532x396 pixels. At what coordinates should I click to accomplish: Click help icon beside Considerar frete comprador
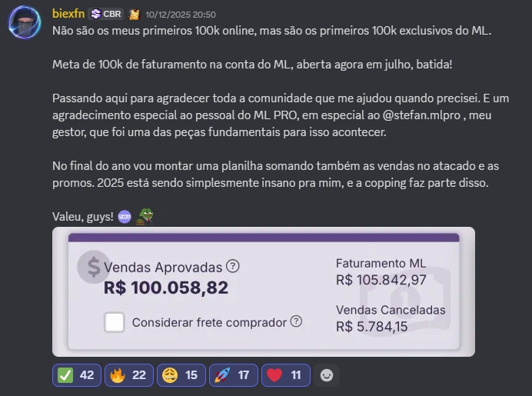(x=296, y=321)
